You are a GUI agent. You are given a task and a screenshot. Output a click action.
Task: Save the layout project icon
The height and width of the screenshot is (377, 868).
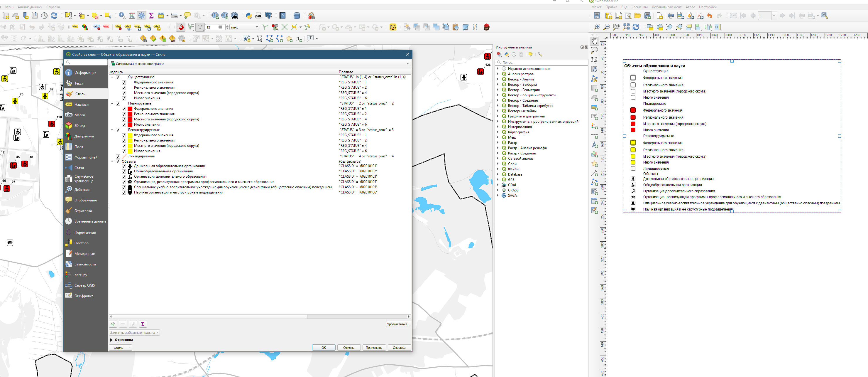coord(597,16)
